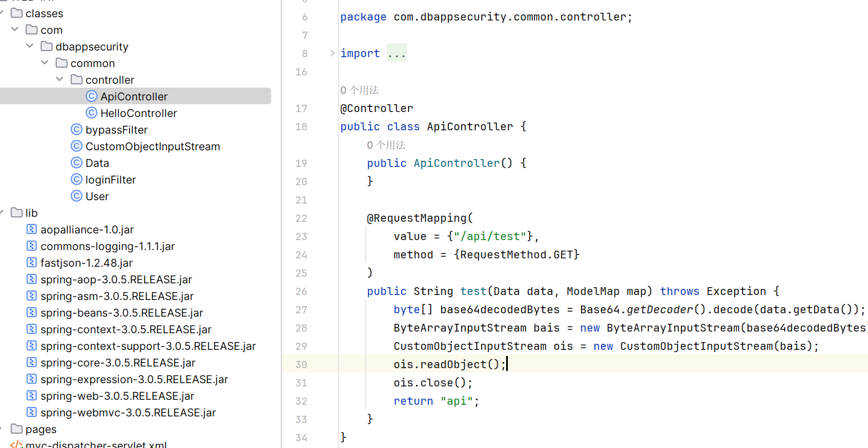Screen dimensions: 868x448
Task: Select fastjson-1.2.48.jar in lib
Action: (x=87, y=263)
